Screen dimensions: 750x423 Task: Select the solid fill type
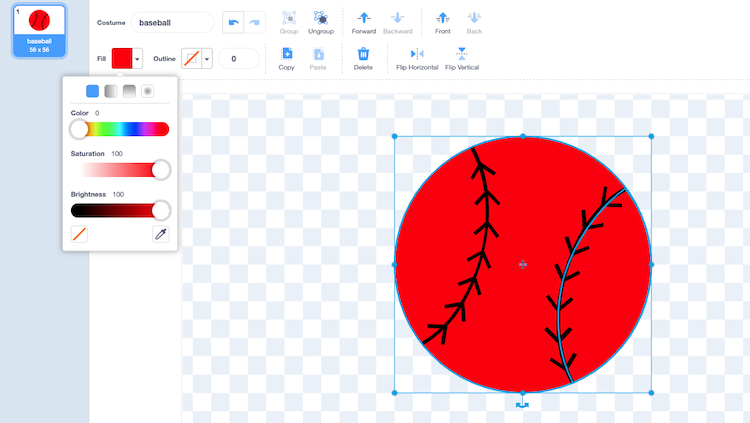pyautogui.click(x=93, y=91)
